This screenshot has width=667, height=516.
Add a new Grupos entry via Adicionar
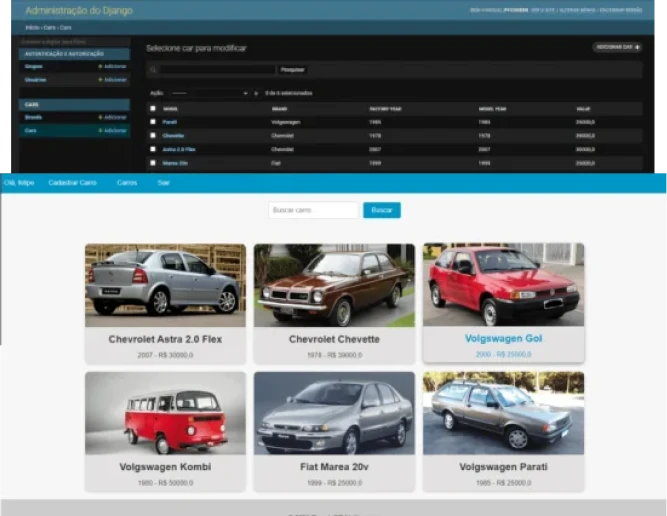pos(112,66)
